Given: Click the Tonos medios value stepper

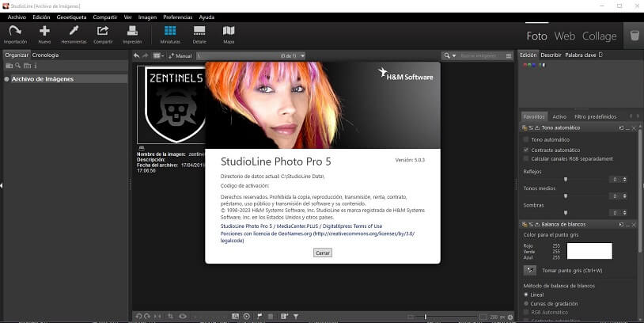Looking at the screenshot, I should click(625, 196).
